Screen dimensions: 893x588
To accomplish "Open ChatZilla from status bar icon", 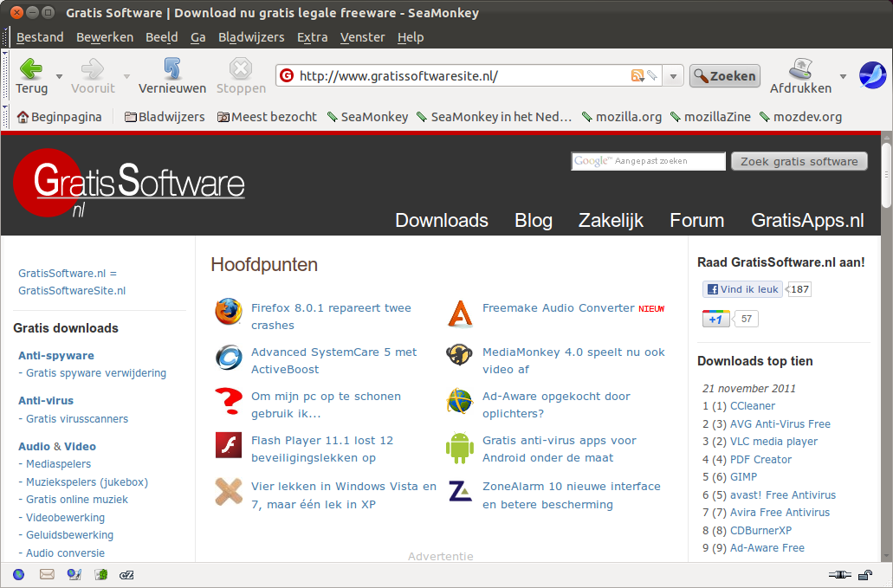I will [x=127, y=574].
